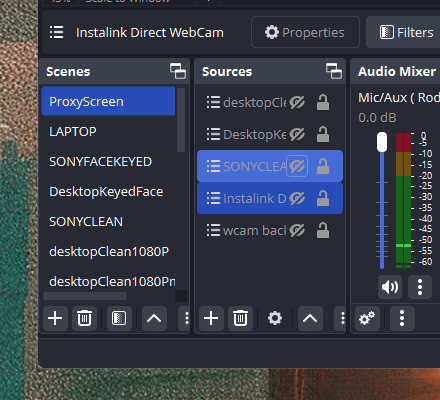The width and height of the screenshot is (440, 400).
Task: Open Mic/Aux three-dot options menu
Action: click(420, 287)
